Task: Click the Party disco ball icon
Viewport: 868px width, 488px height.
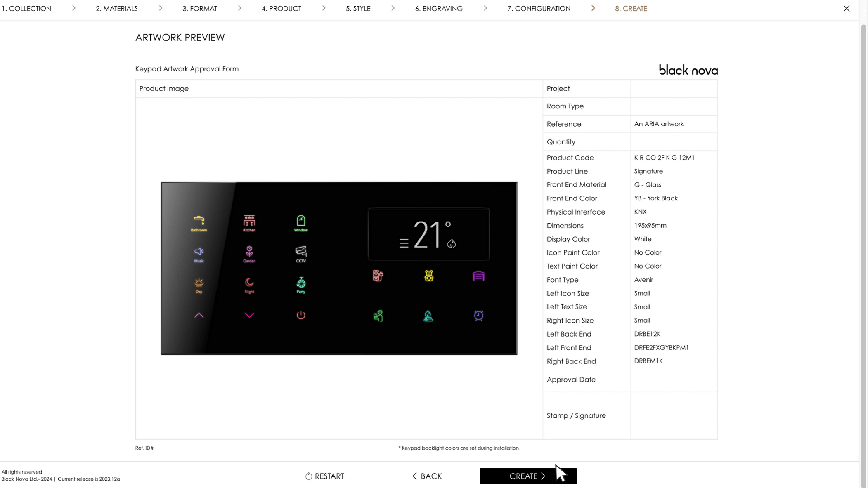Action: pos(301,283)
